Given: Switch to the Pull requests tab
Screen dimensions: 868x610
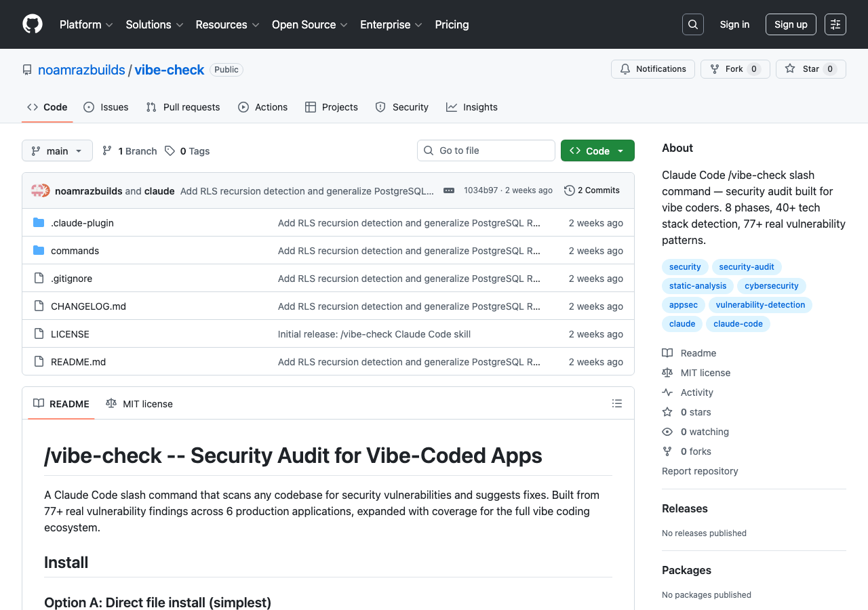Looking at the screenshot, I should coord(183,107).
